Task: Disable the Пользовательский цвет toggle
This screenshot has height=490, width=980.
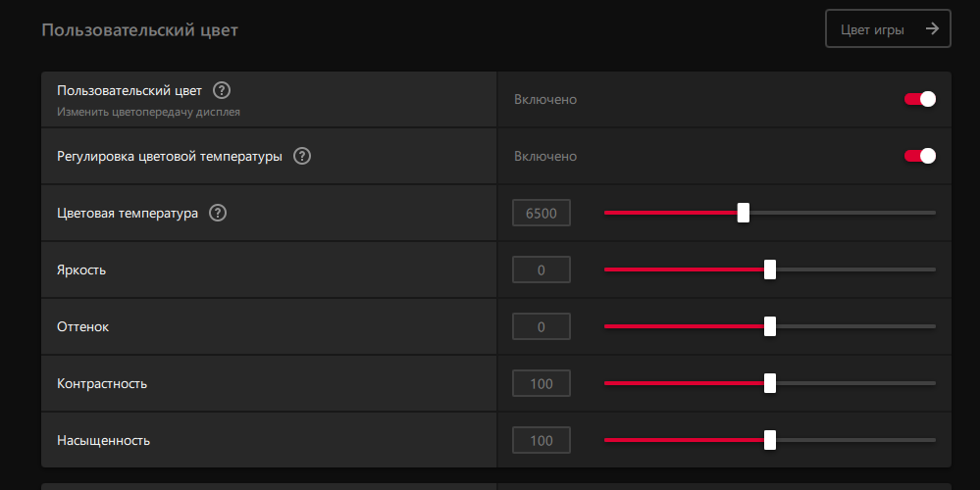Action: (920, 99)
